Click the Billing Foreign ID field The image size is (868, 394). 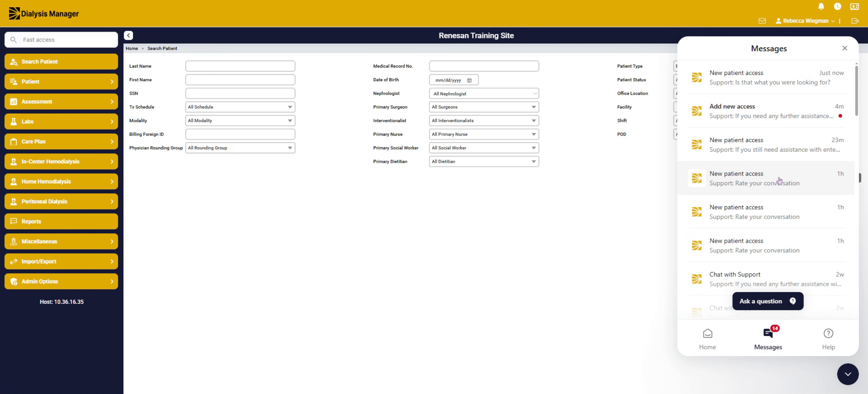tap(240, 134)
